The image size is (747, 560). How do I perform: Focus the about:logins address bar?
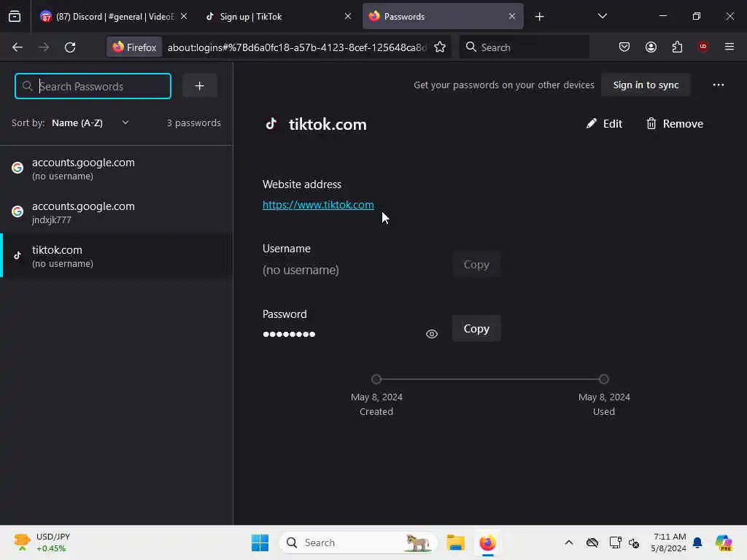296,47
